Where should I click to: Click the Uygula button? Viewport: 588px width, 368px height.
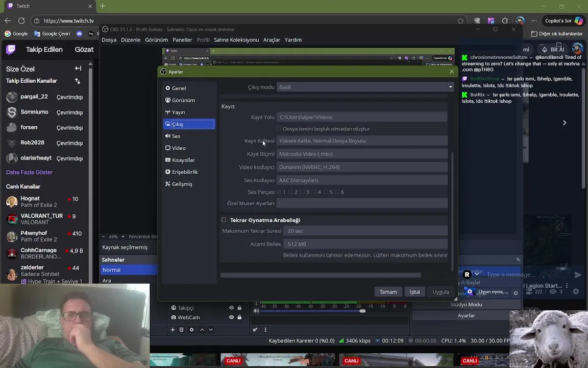pyautogui.click(x=440, y=292)
